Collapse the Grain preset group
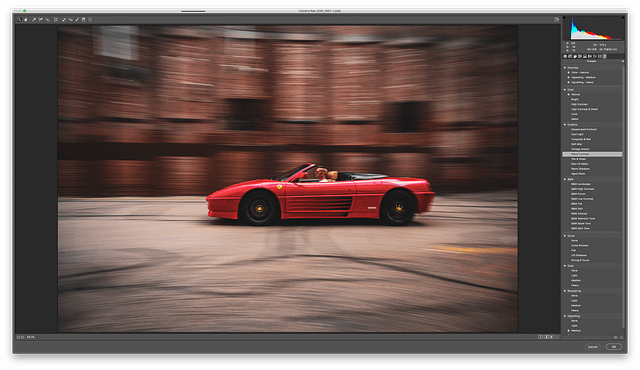Screen dimensions: 640x370 (565, 266)
